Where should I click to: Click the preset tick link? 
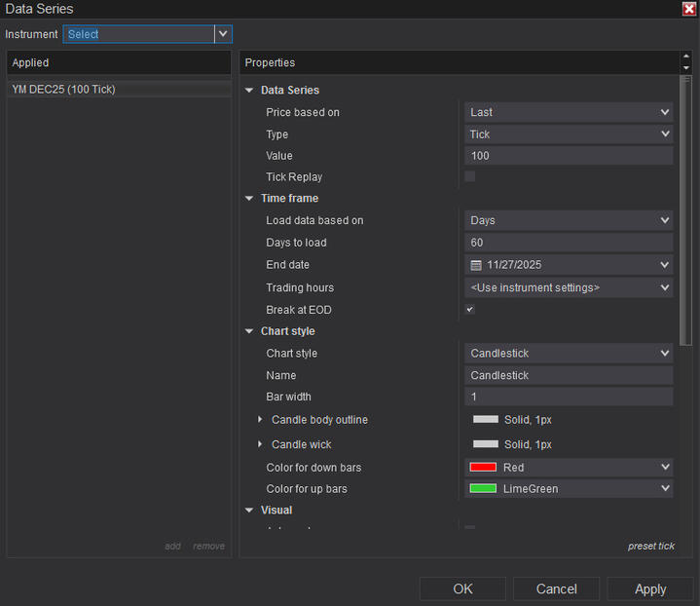[x=650, y=547]
